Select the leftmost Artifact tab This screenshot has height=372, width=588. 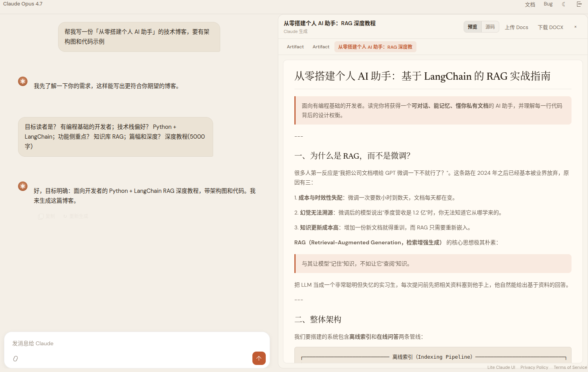(x=295, y=47)
